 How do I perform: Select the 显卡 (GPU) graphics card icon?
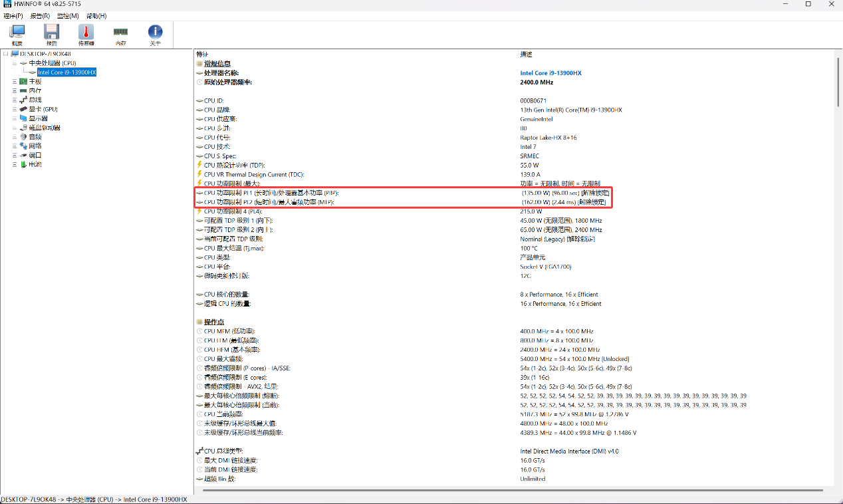23,109
